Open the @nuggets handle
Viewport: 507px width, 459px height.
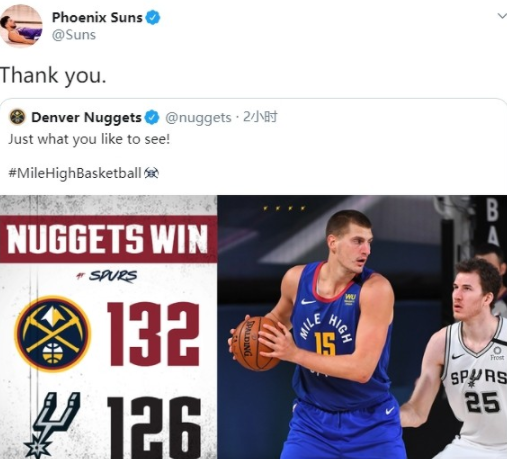pyautogui.click(x=198, y=118)
